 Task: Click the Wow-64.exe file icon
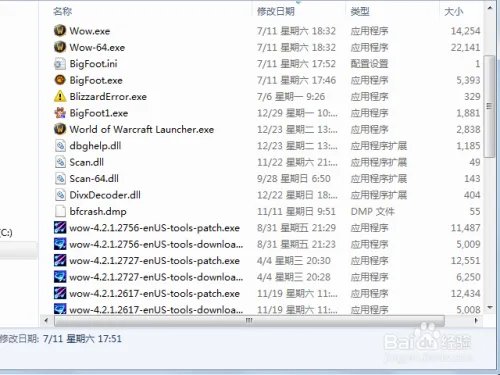(x=60, y=47)
